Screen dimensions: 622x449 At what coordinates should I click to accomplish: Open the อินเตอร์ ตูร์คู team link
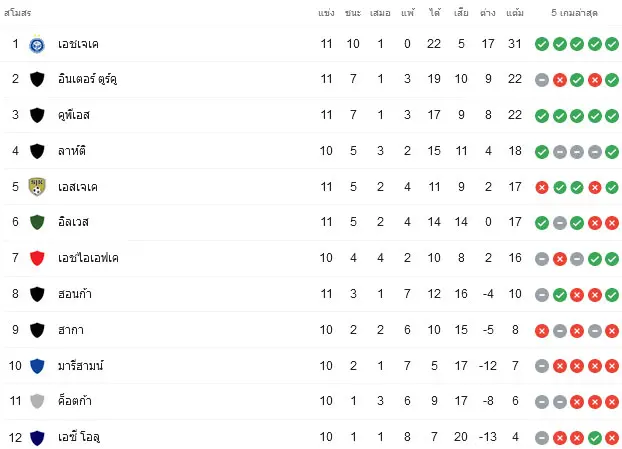pos(87,79)
